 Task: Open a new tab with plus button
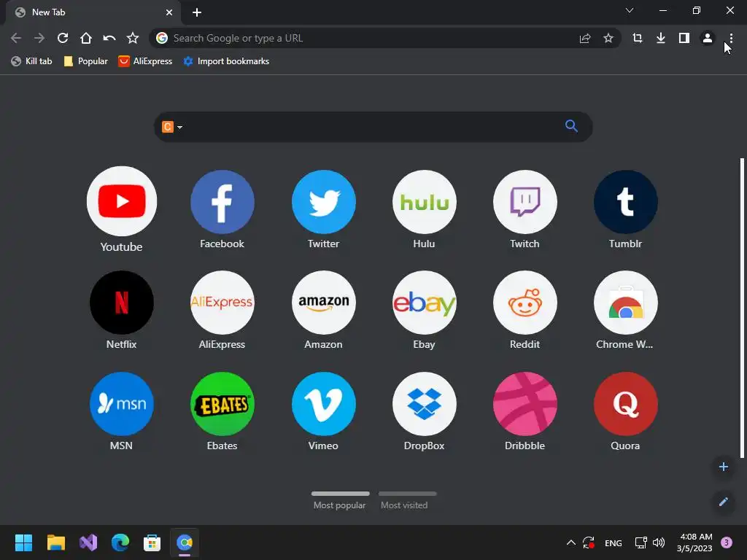coord(197,12)
